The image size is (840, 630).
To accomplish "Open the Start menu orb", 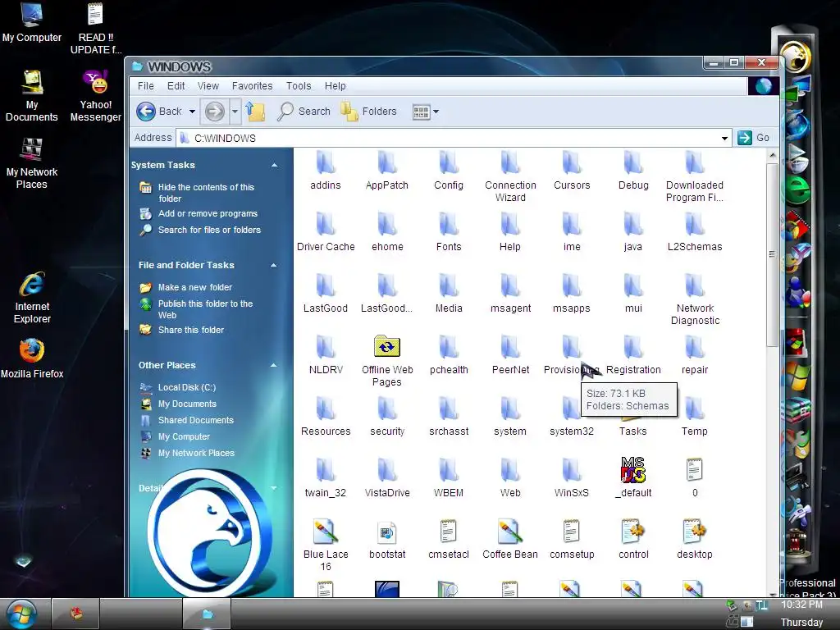I will point(21,614).
